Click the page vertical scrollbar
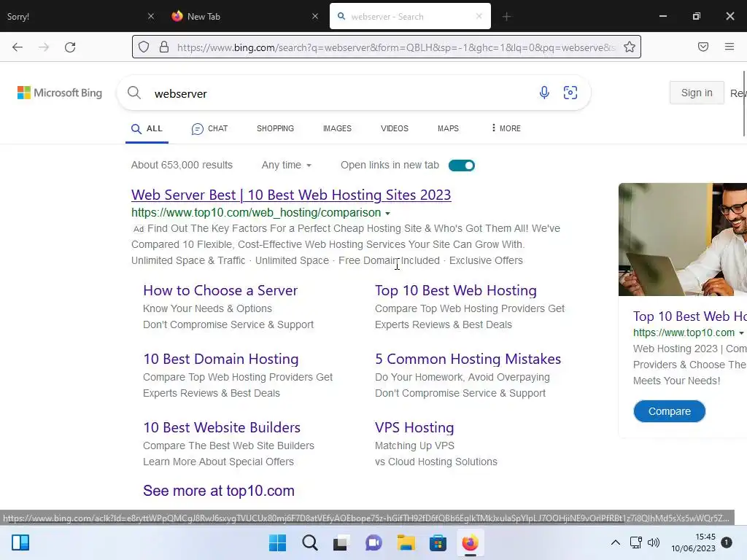Image resolution: width=747 pixels, height=560 pixels. [x=744, y=104]
